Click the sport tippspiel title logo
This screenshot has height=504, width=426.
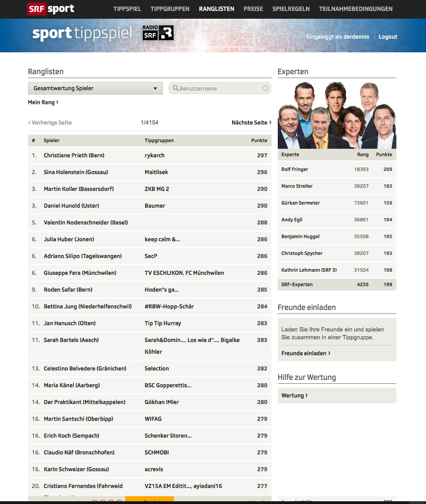pyautogui.click(x=82, y=34)
